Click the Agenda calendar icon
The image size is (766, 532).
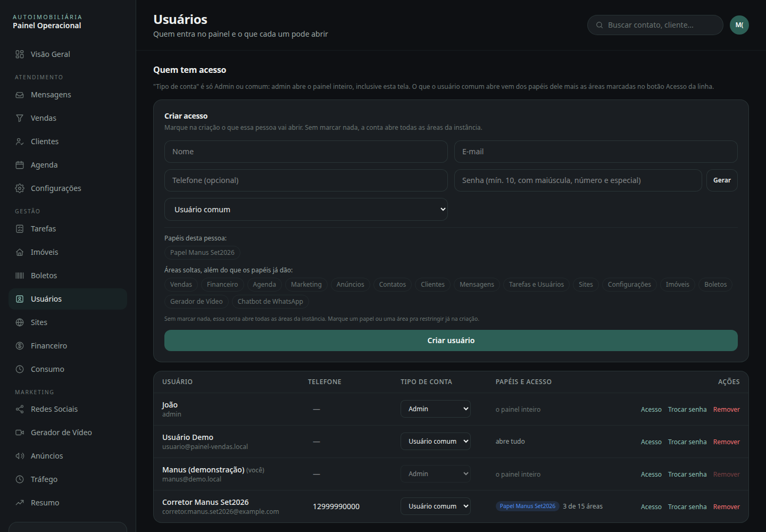click(x=20, y=165)
